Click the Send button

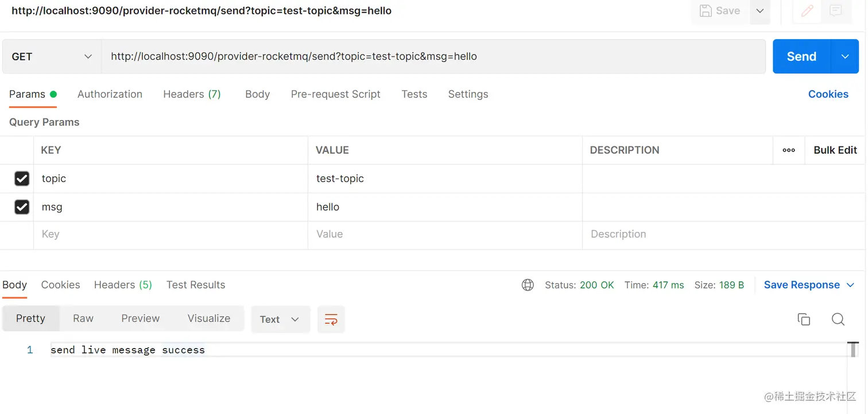click(801, 56)
